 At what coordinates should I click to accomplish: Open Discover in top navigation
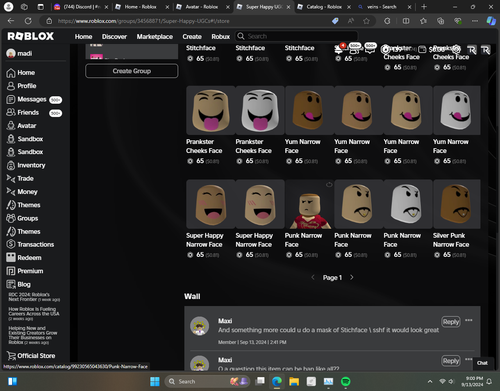(x=114, y=36)
